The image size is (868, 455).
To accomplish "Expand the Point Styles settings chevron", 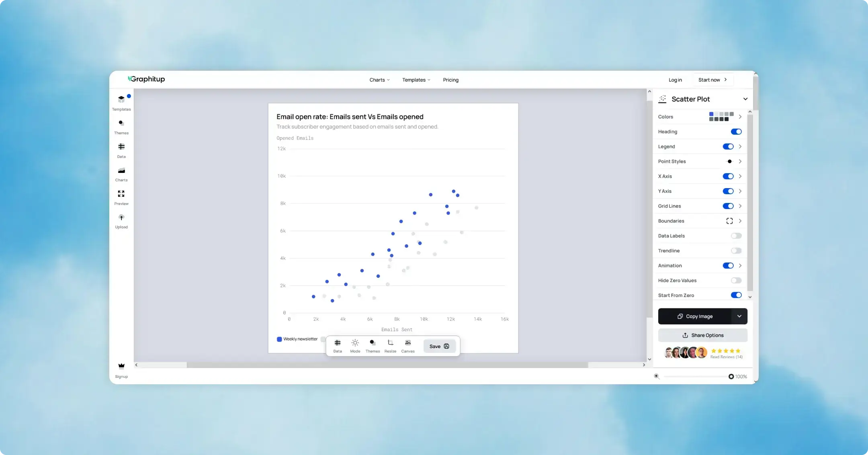I will pos(740,162).
